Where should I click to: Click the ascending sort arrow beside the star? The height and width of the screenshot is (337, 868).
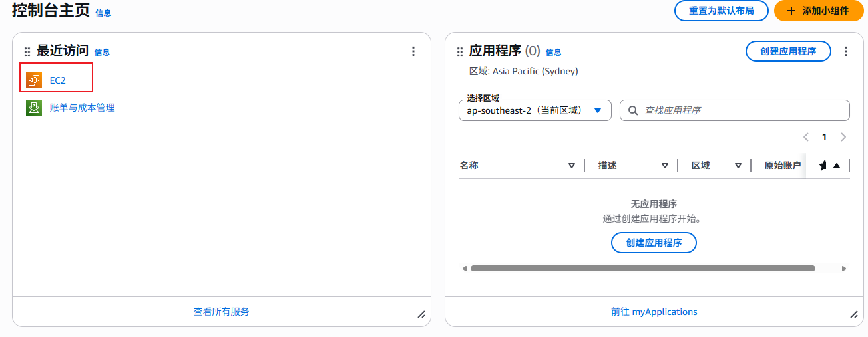point(837,166)
